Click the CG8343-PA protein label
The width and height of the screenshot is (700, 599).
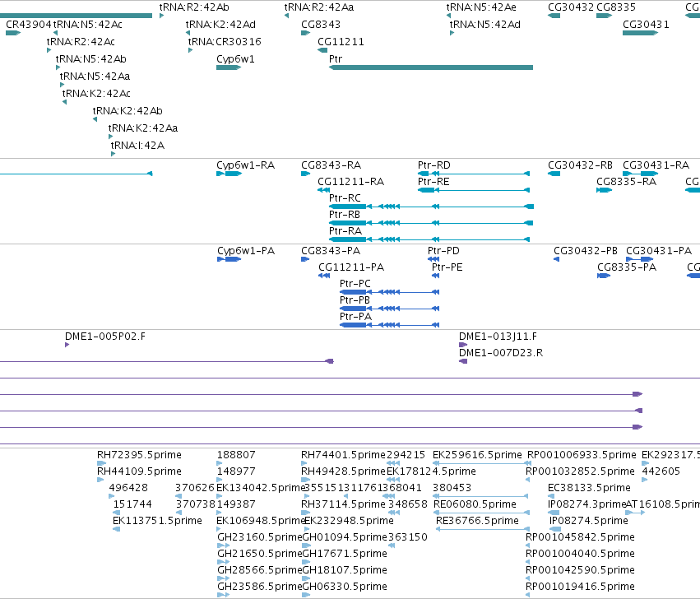(331, 251)
